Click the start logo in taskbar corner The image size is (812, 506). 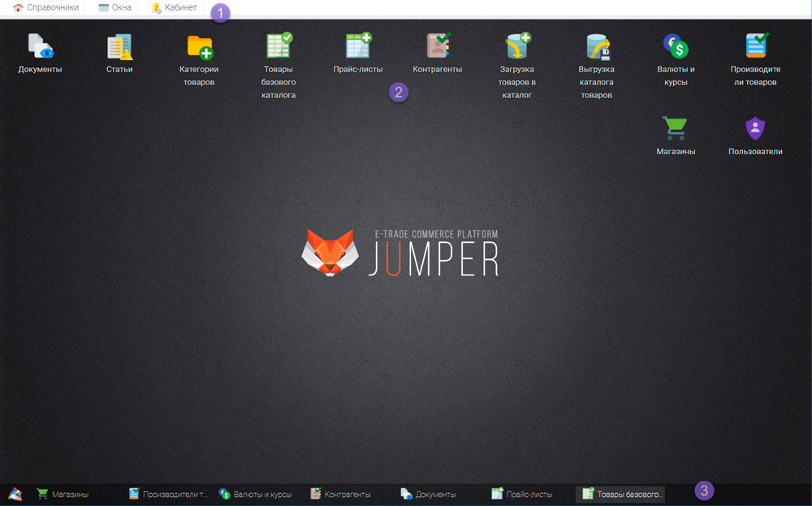click(x=15, y=494)
